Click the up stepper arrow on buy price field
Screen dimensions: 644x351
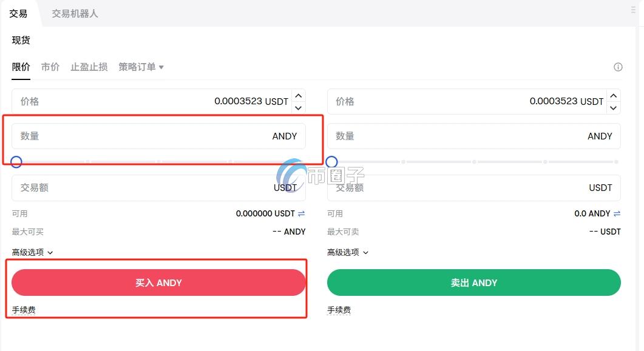298,95
